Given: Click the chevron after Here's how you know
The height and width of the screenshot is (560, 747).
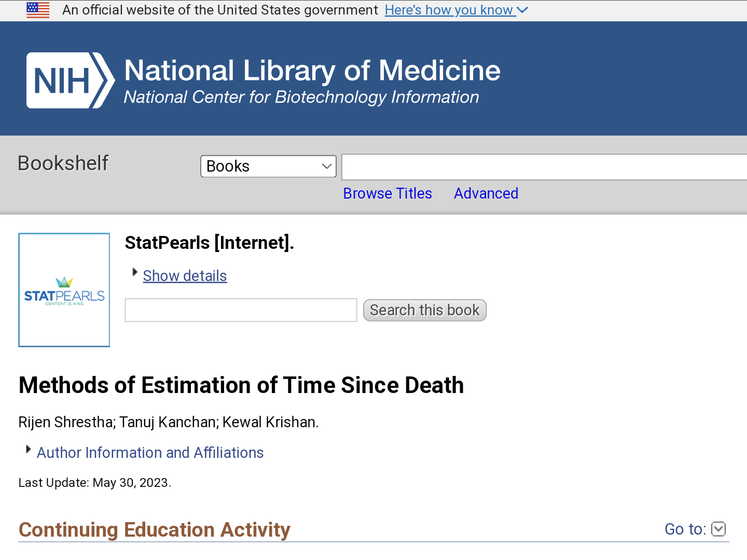Looking at the screenshot, I should pos(522,10).
